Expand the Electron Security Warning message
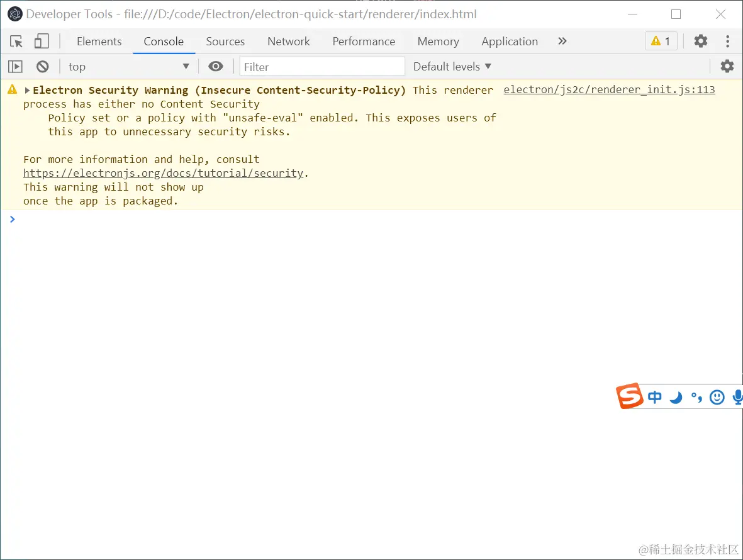 27,90
